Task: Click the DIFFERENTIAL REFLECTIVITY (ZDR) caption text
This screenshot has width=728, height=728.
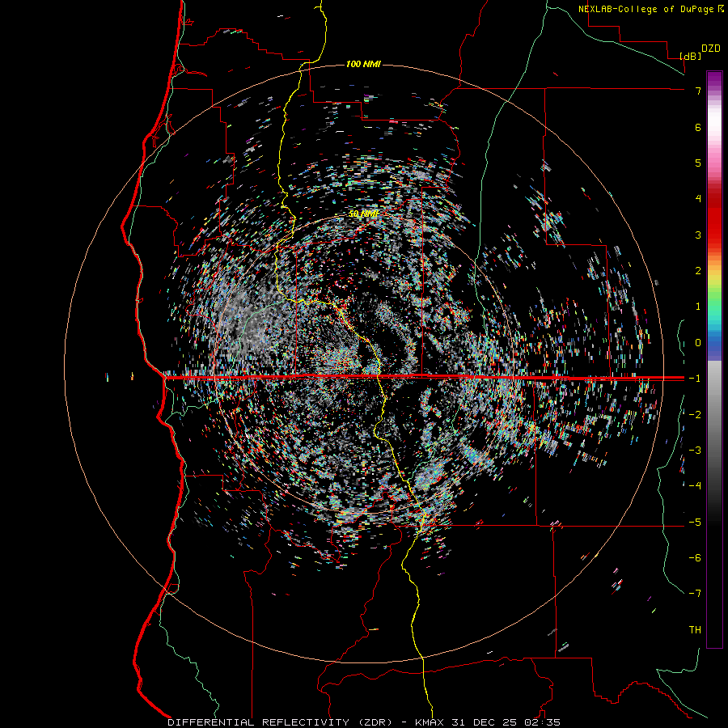Action: [x=281, y=722]
